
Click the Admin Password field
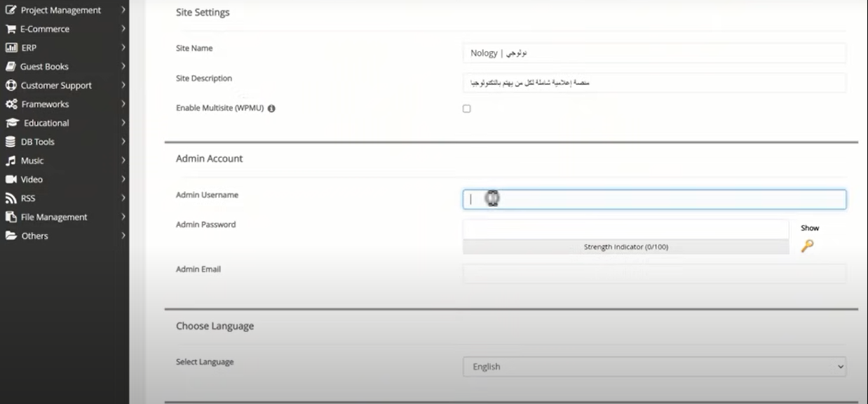tap(626, 229)
